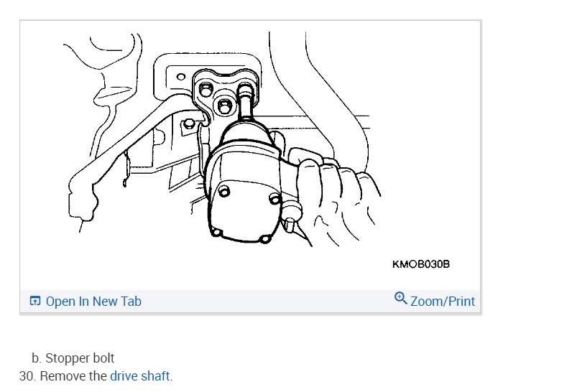Image resolution: width=572 pixels, height=392 pixels.
Task: Click the small round hole on the bracket plate
Action: 181,77
